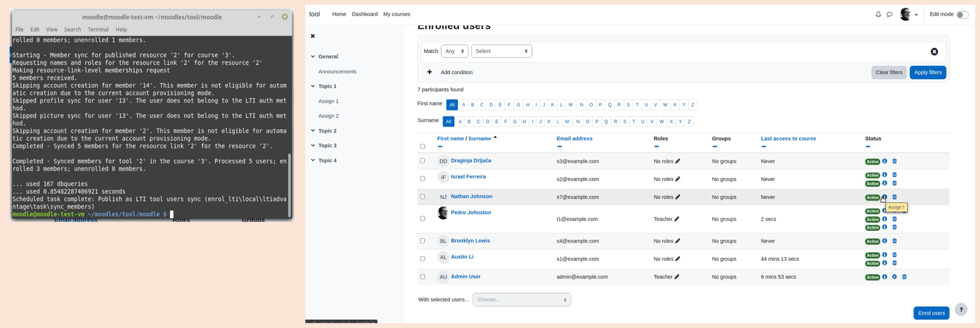The image size is (980, 328).
Task: Edit Admin User enrolment with gear icon
Action: click(x=895, y=277)
